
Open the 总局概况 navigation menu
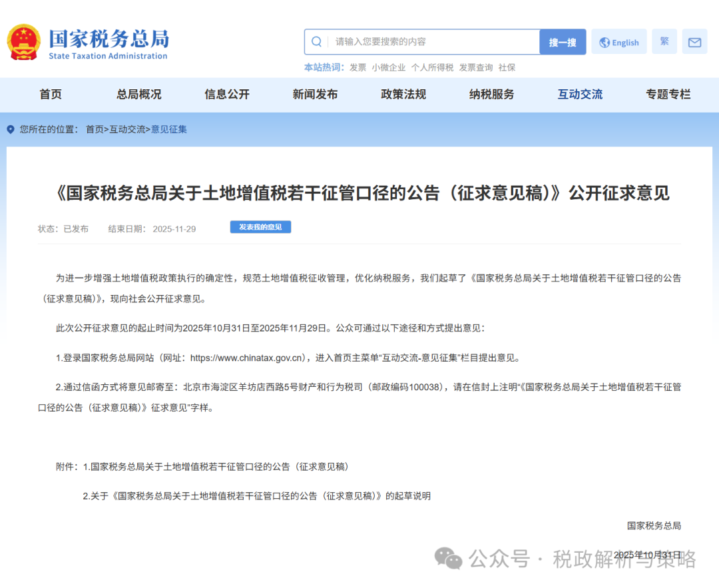pyautogui.click(x=139, y=95)
